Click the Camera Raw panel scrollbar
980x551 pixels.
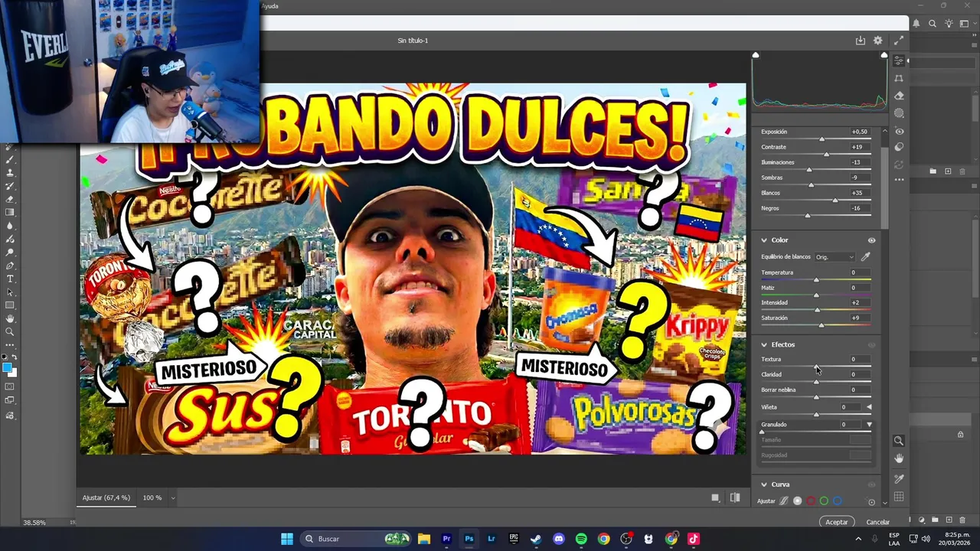tap(884, 187)
